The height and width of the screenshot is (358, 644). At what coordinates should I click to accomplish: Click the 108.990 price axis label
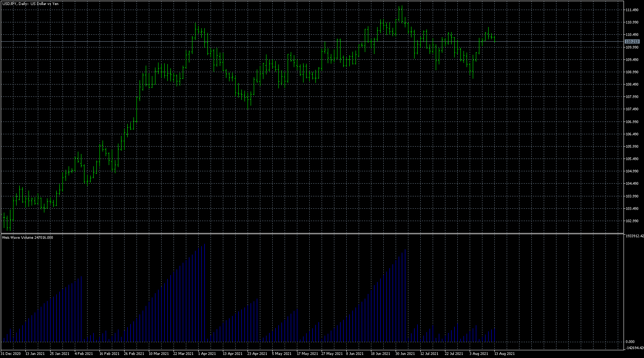point(632,72)
